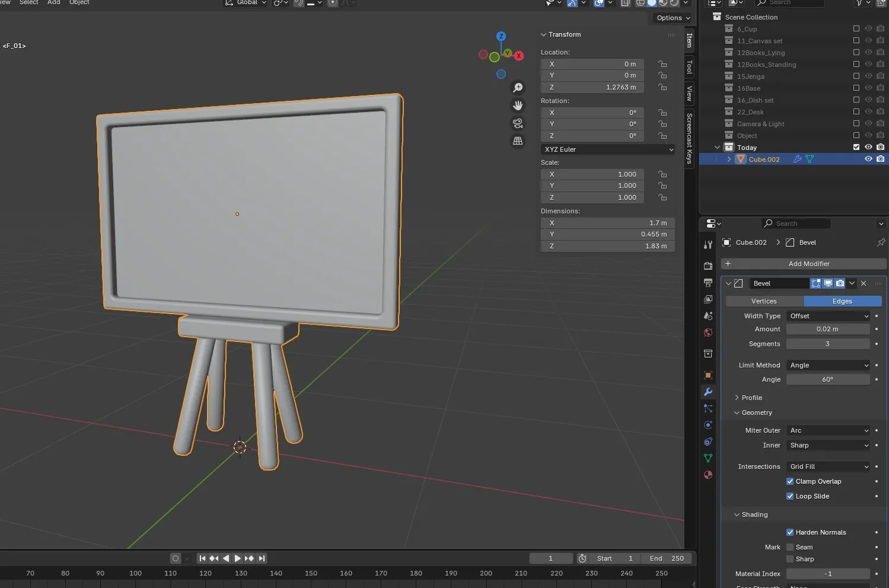
Task: Select Vertices bevel mode
Action: (x=764, y=301)
